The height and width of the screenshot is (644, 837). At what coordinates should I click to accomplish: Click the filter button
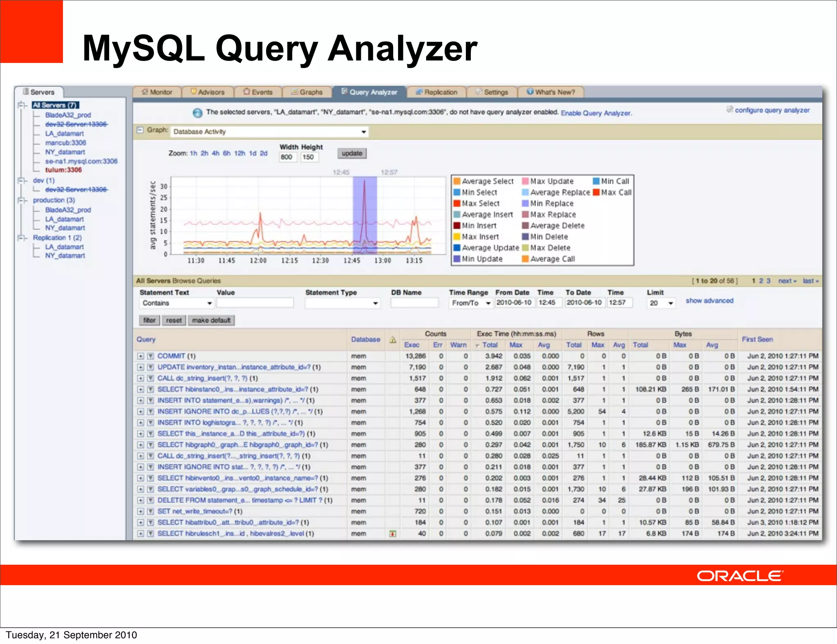150,320
